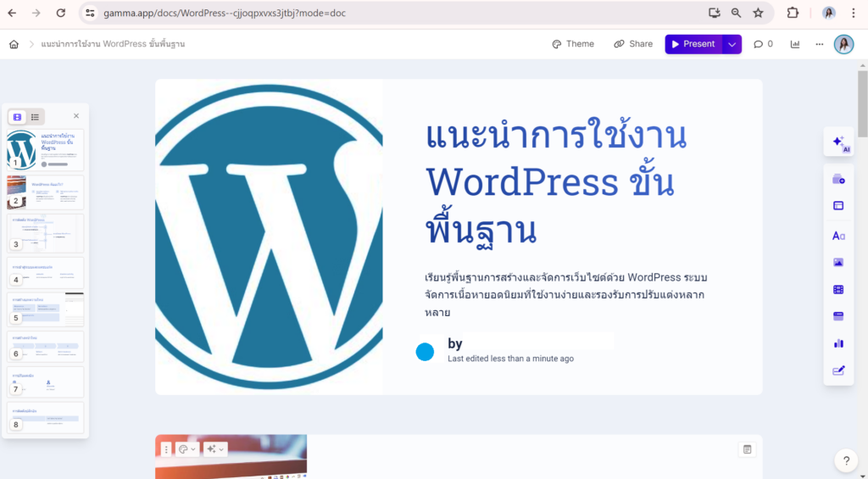868x479 pixels.
Task: Open the analytics chart icon
Action: pos(795,44)
